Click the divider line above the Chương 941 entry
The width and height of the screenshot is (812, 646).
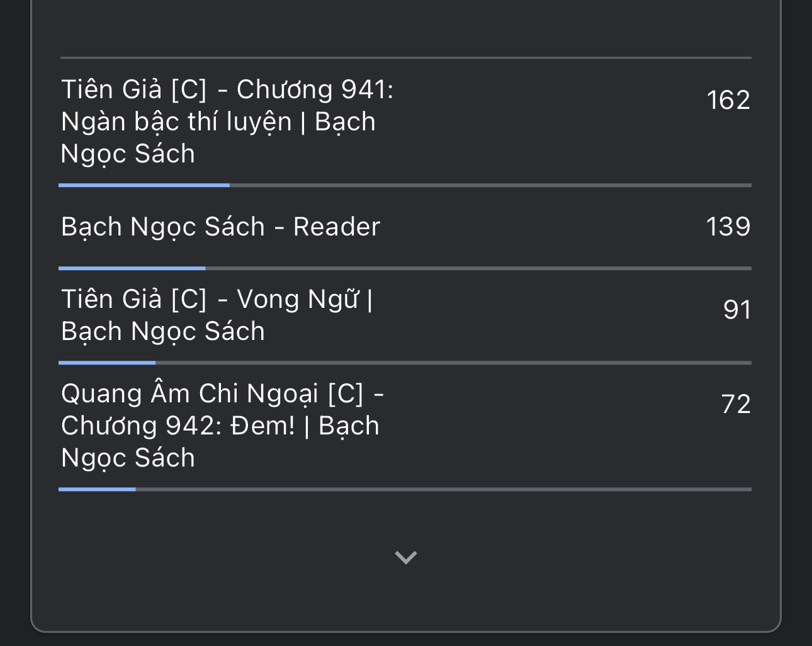coord(405,58)
